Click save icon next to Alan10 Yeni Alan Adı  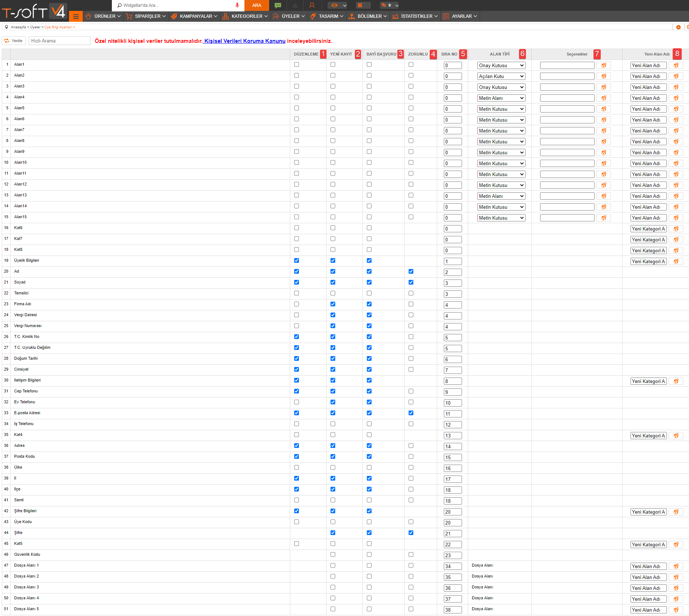click(x=676, y=163)
